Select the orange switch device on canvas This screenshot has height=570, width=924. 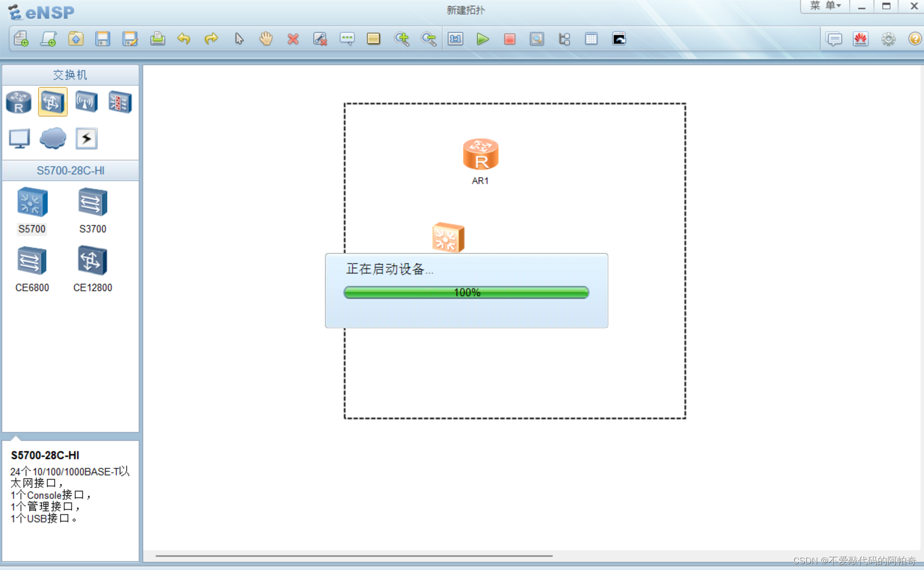(448, 237)
